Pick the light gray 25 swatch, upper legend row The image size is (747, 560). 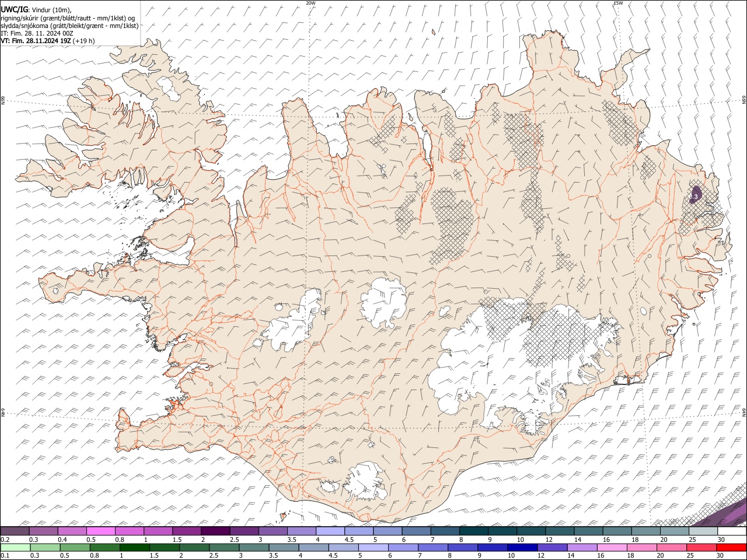coord(703,531)
